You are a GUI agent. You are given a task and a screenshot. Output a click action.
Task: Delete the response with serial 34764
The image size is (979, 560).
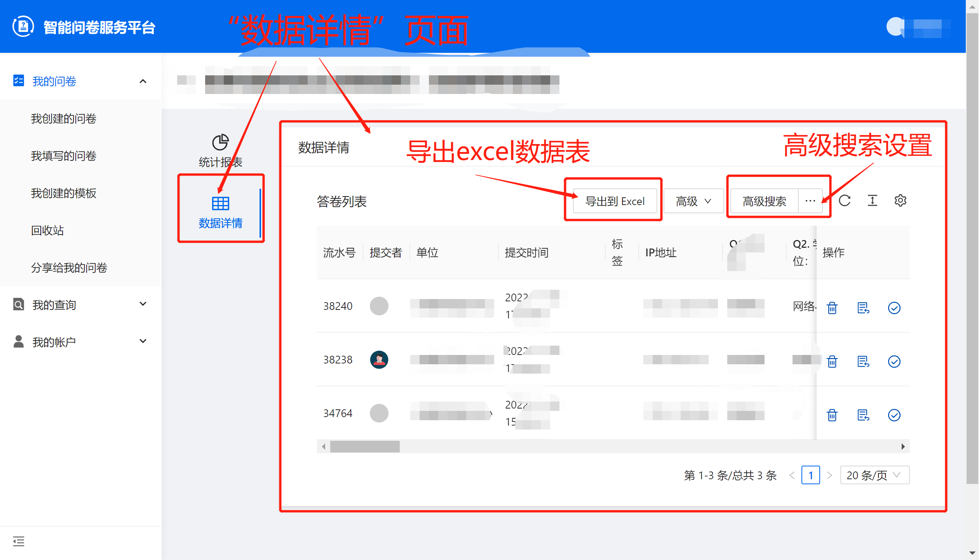(x=832, y=415)
